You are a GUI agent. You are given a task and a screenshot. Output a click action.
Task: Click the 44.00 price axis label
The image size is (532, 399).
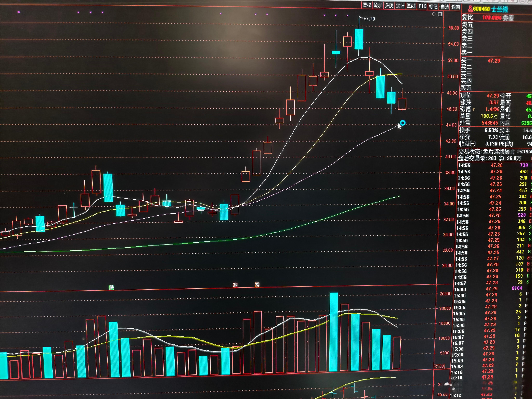(x=451, y=125)
